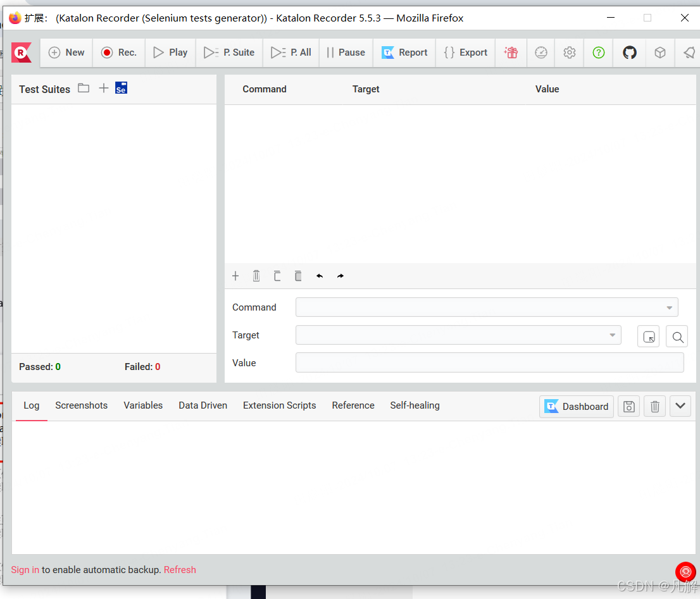The height and width of the screenshot is (599, 700).
Task: Delete the selected command with trash icon
Action: (x=256, y=276)
